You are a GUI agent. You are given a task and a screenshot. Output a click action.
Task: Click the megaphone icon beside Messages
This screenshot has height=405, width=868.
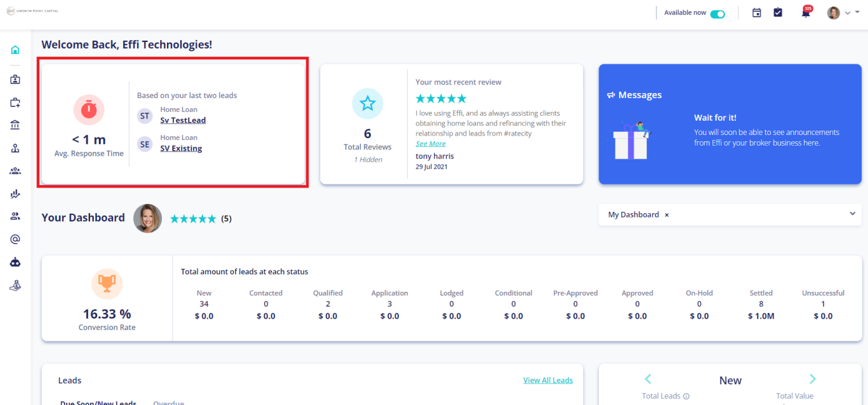[611, 95]
